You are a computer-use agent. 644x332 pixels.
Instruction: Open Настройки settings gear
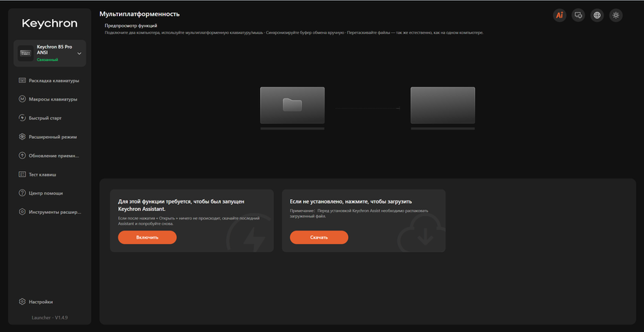(22, 302)
